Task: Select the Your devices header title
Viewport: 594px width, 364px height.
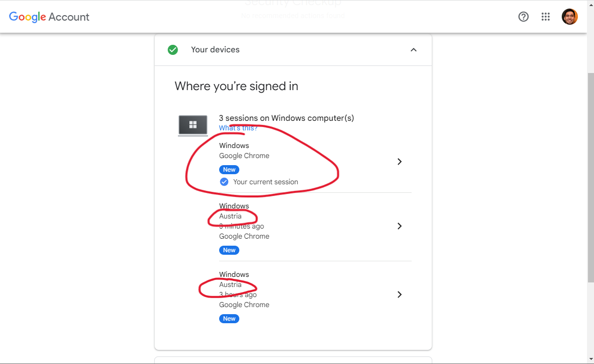Action: click(x=215, y=49)
